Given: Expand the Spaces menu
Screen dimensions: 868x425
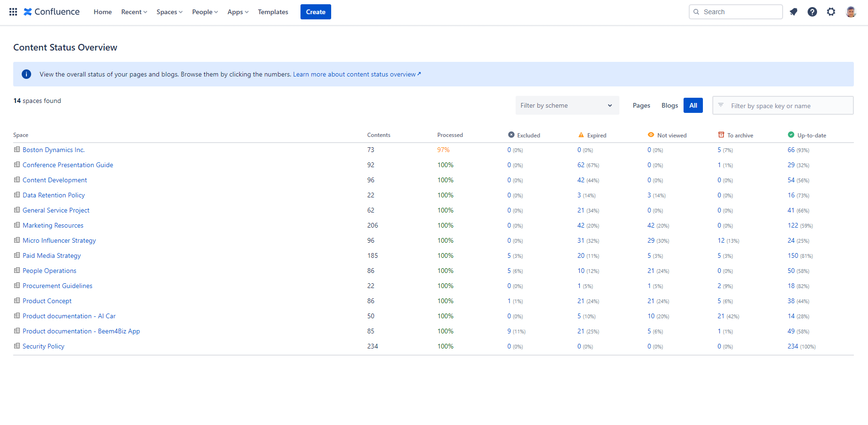Looking at the screenshot, I should [x=169, y=12].
